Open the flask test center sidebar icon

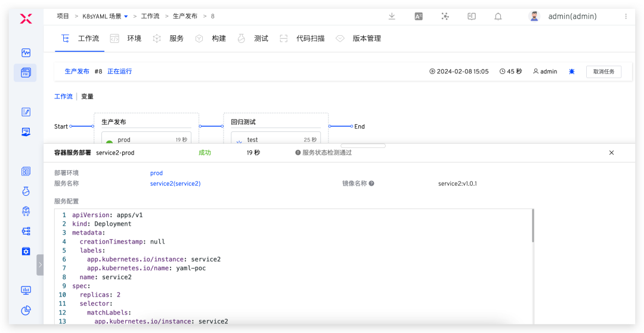point(26,191)
